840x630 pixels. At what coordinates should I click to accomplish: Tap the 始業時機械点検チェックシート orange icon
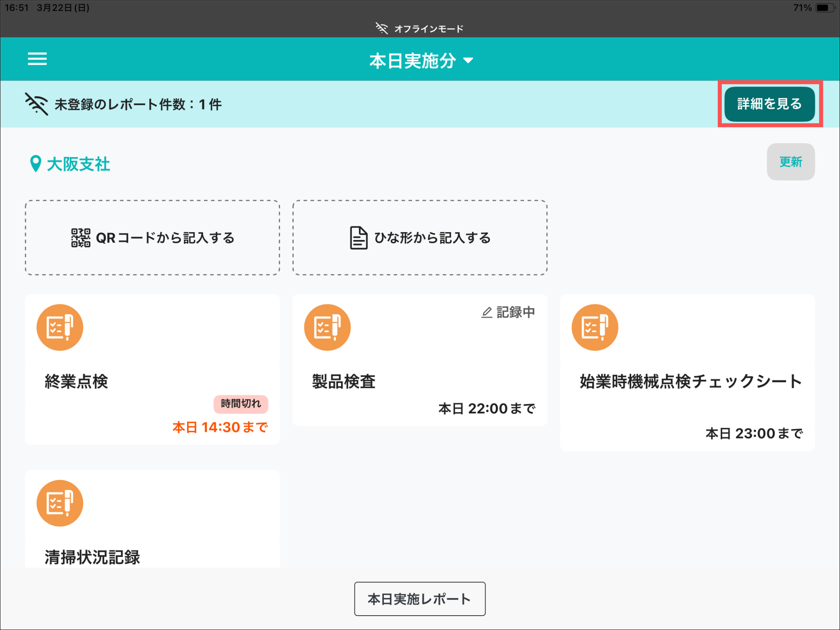(x=595, y=327)
